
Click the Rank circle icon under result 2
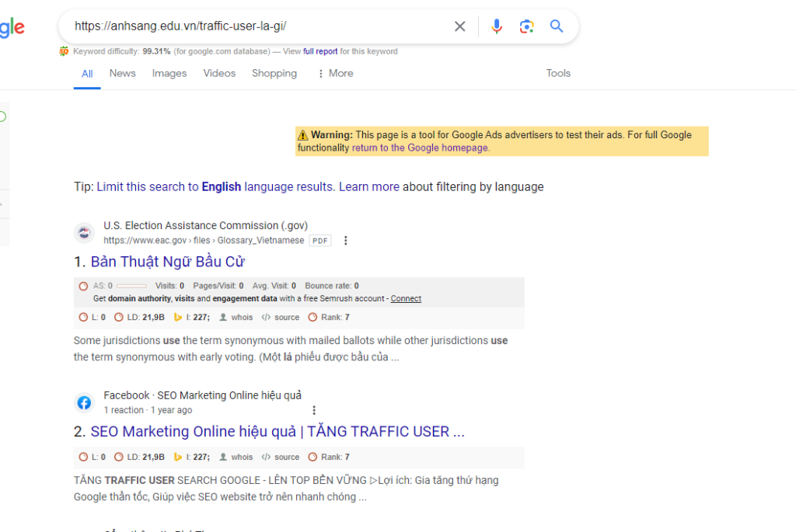[x=312, y=457]
